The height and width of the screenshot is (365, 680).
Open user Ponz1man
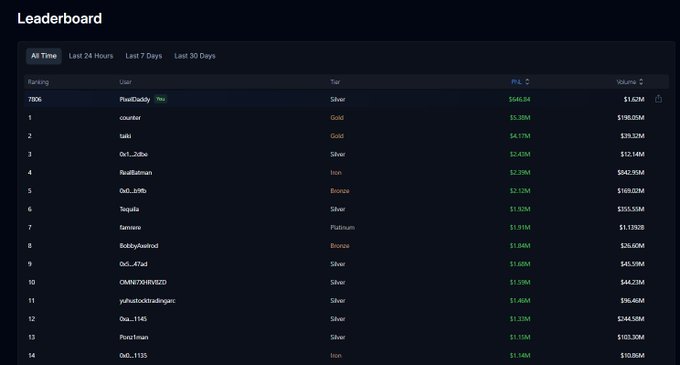pyautogui.click(x=134, y=337)
